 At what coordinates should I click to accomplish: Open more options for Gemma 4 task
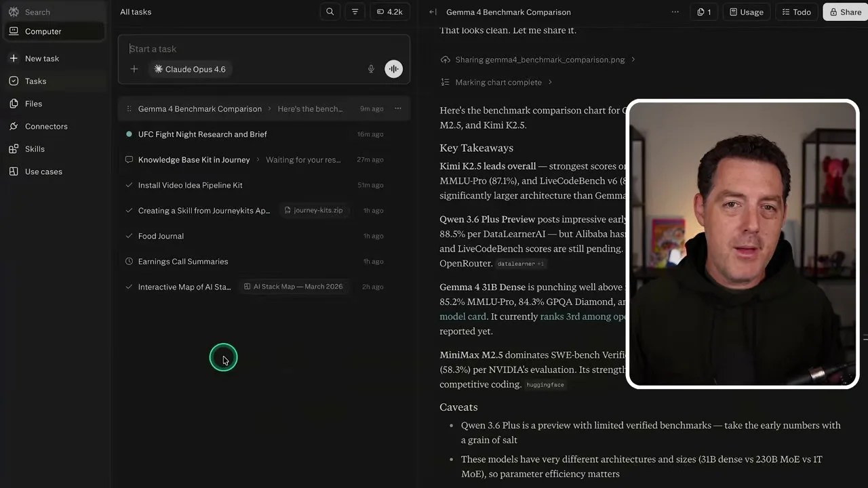click(x=398, y=108)
